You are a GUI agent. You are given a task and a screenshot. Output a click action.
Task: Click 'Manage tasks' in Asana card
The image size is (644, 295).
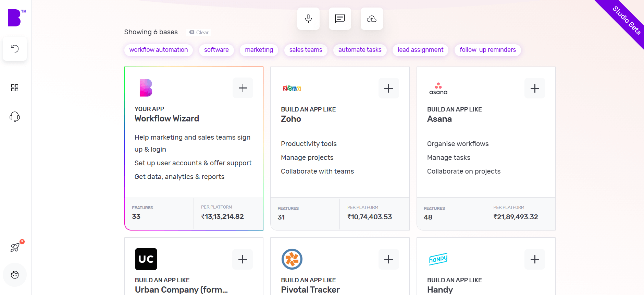click(448, 157)
